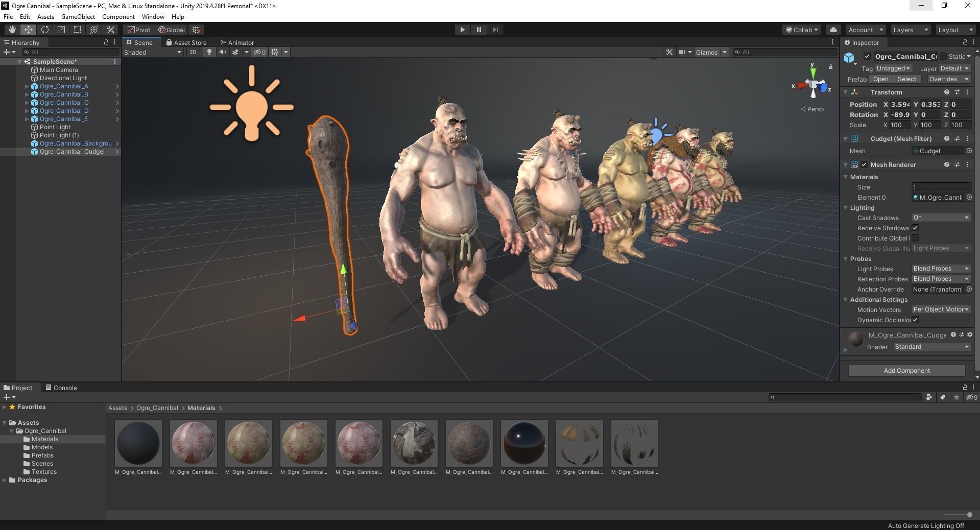Expand Ogre_Cannibal_A in Hierarchy
Screen dimensions: 980x530
[27, 86]
